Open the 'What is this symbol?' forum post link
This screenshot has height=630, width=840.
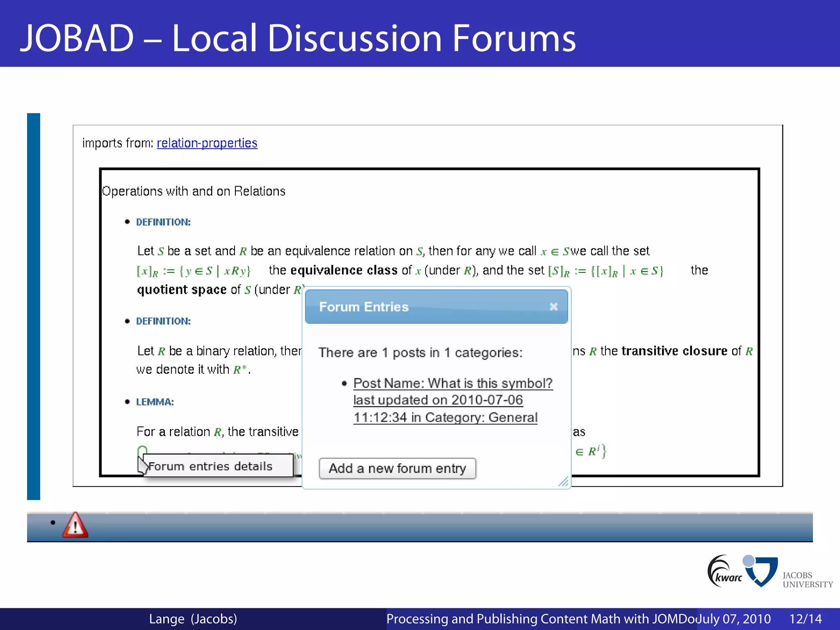(453, 400)
